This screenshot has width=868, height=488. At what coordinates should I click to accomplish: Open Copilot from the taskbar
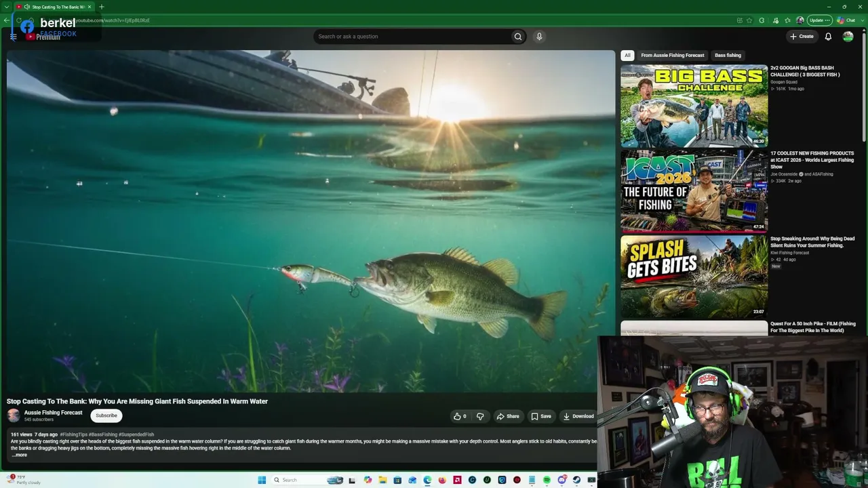(368, 480)
